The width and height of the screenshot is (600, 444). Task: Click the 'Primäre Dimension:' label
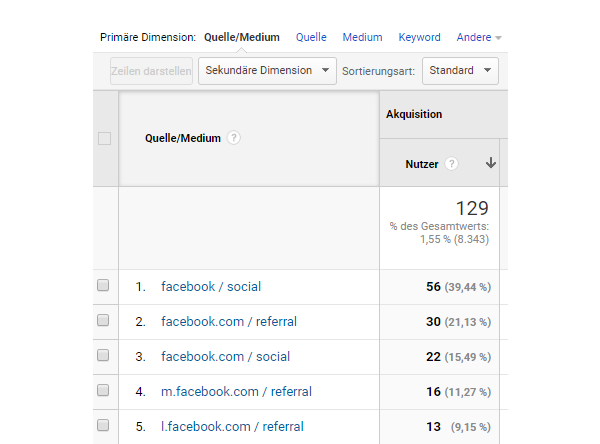148,38
